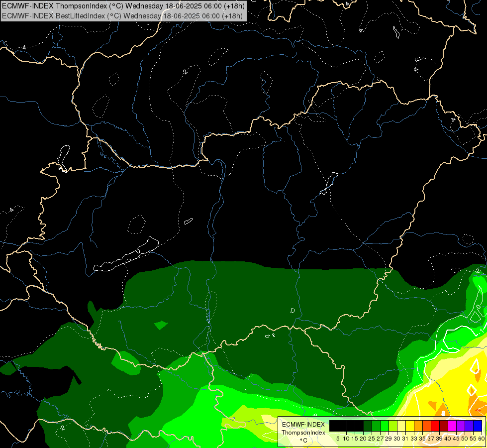The height and width of the screenshot is (448, 487).
Task: Select the orange-red 35–37 legend swatch
Action: point(427,426)
